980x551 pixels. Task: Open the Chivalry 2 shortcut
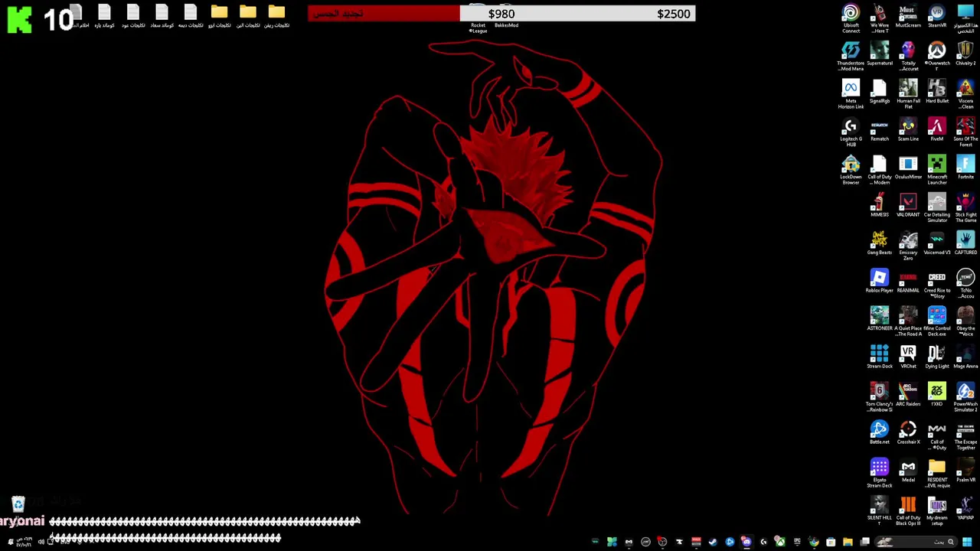click(965, 54)
